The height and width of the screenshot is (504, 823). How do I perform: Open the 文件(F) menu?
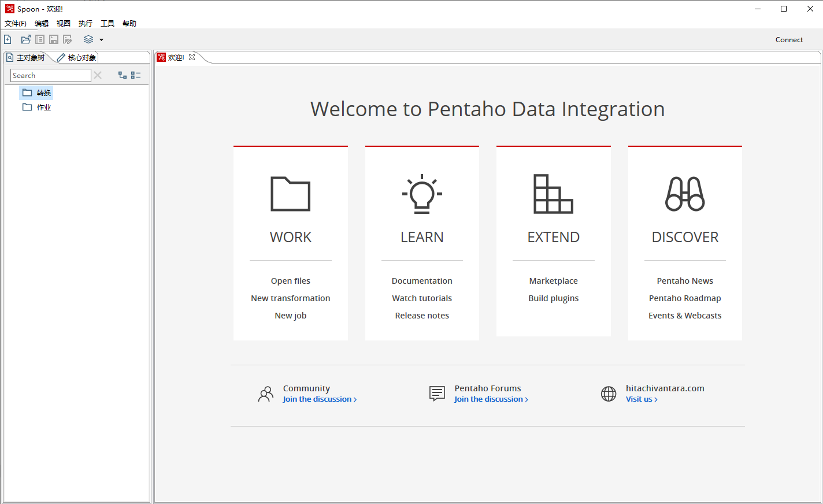point(16,24)
